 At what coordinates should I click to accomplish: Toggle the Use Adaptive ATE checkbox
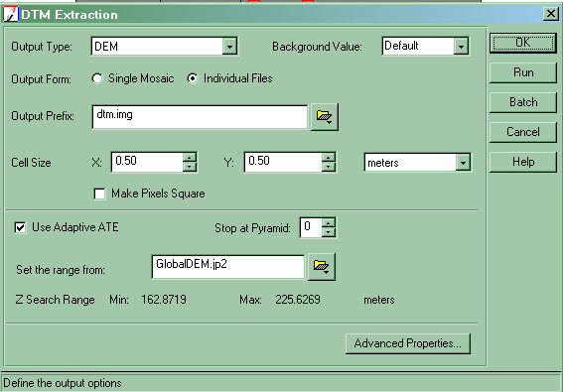point(20,227)
